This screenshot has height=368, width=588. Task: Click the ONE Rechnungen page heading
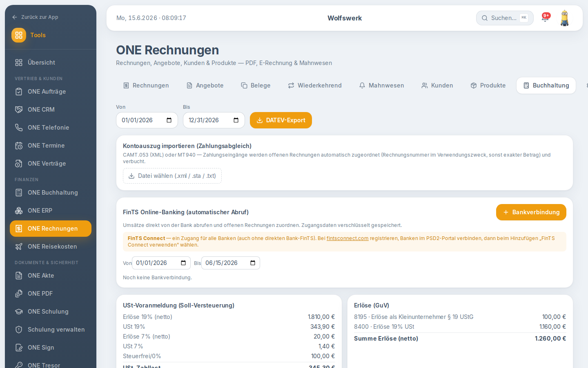point(167,50)
